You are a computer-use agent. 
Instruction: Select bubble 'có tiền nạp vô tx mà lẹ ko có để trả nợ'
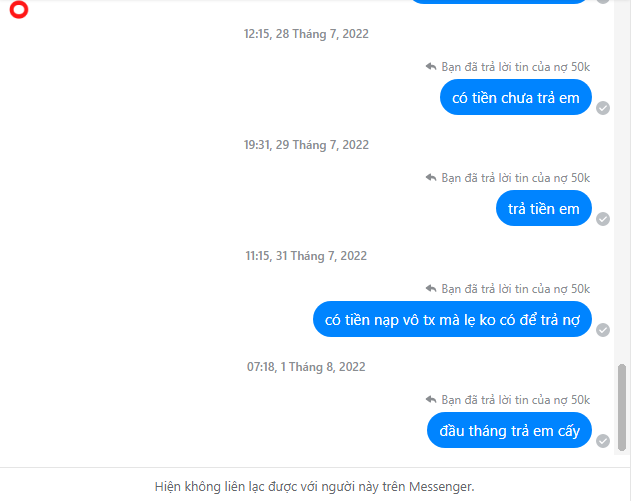tap(452, 320)
